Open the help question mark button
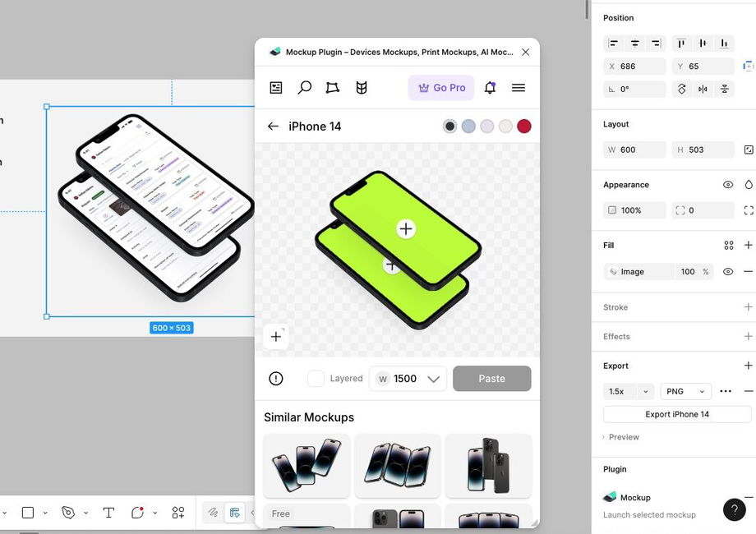The image size is (756, 534). [x=735, y=509]
